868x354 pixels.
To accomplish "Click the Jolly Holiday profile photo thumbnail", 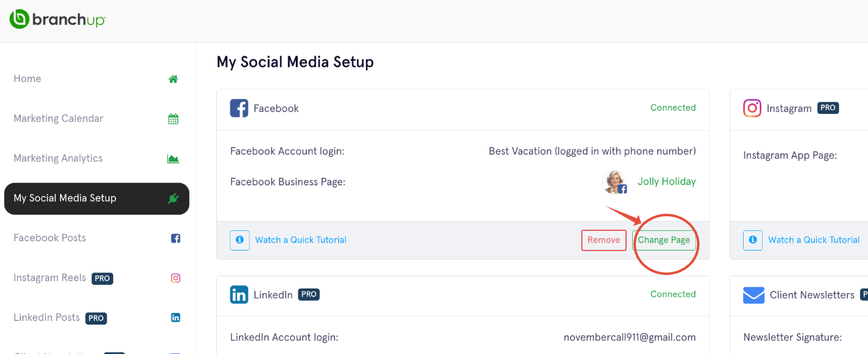I will 615,183.
